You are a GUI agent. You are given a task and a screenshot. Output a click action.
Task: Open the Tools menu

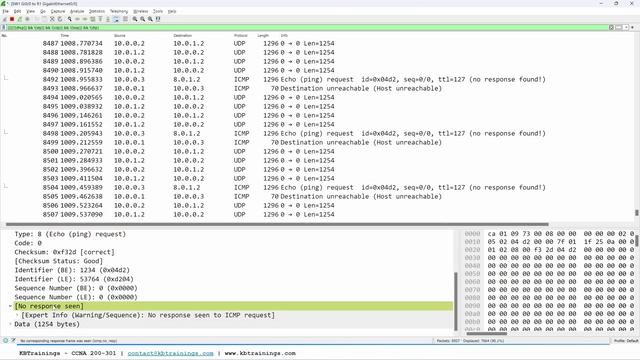coord(158,11)
